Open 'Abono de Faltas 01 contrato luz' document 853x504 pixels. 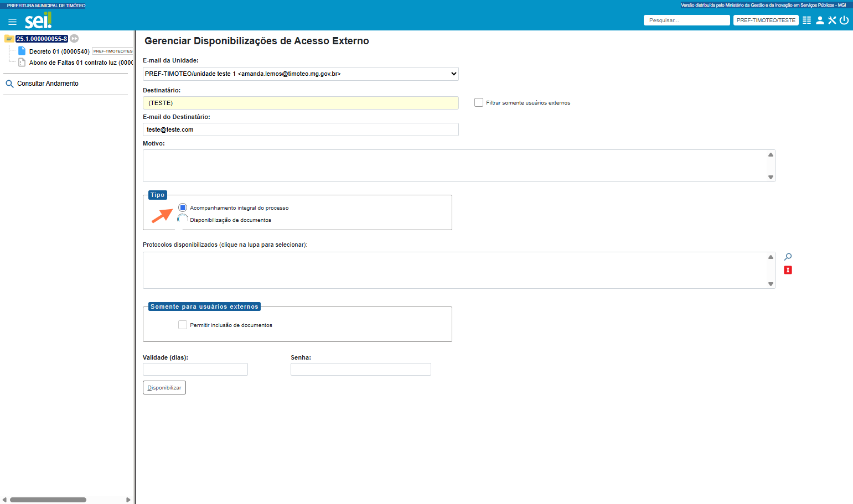coord(81,63)
